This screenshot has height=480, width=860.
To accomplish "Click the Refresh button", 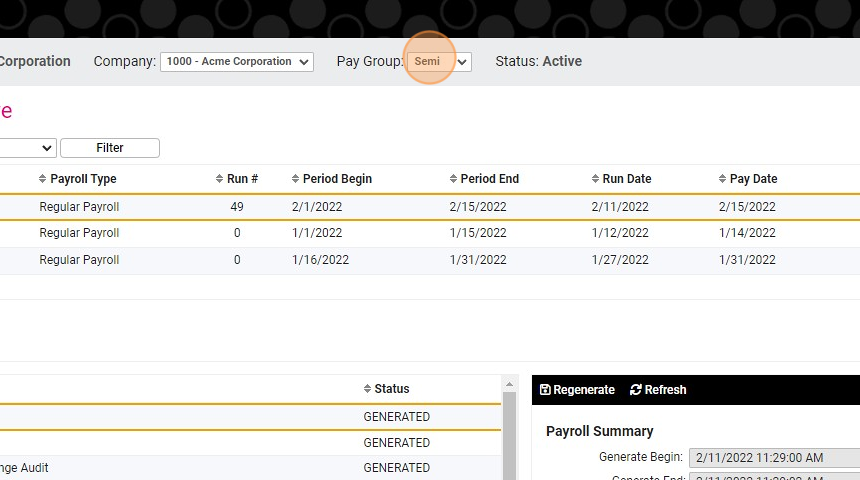I will pos(658,389).
